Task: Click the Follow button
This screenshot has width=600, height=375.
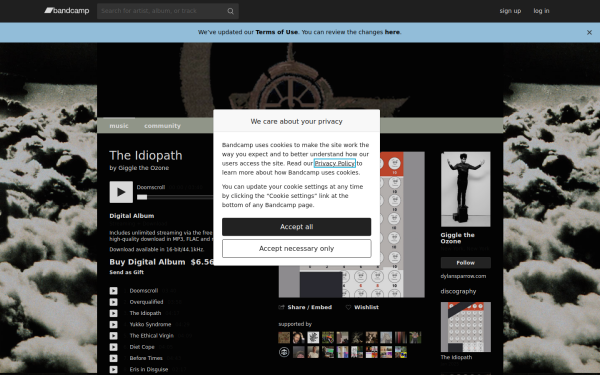Action: click(465, 263)
